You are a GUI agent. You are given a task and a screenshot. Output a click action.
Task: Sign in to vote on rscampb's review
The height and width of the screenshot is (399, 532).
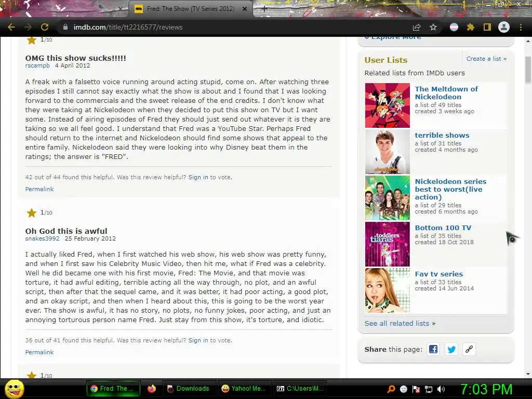pyautogui.click(x=198, y=177)
